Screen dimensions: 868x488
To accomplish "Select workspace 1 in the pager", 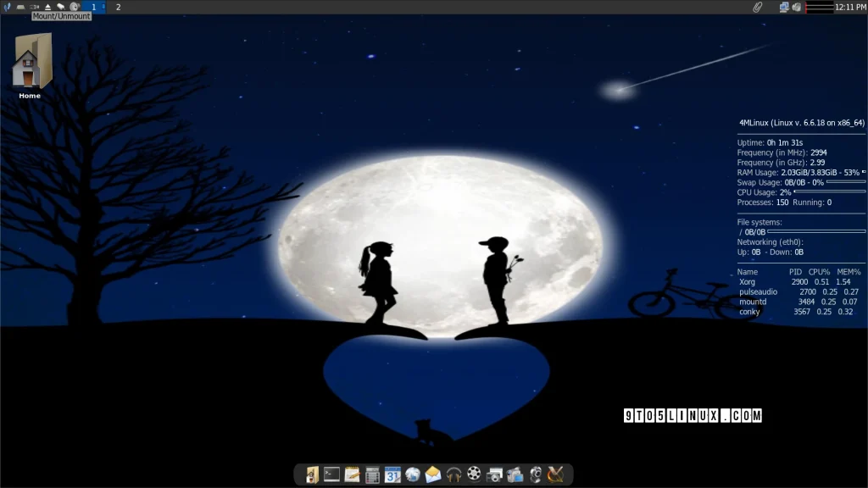I will click(93, 7).
